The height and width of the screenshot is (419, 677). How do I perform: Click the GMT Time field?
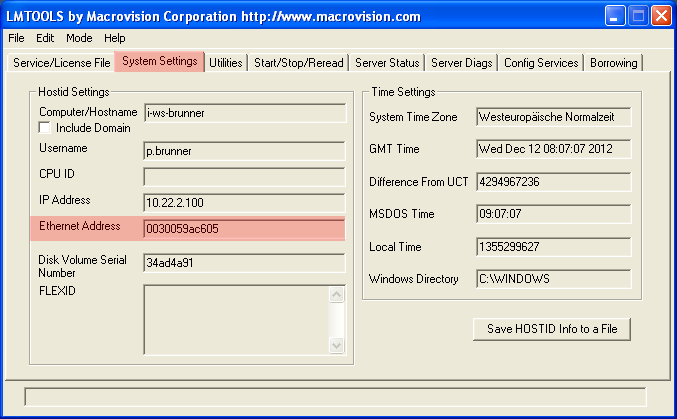point(554,149)
